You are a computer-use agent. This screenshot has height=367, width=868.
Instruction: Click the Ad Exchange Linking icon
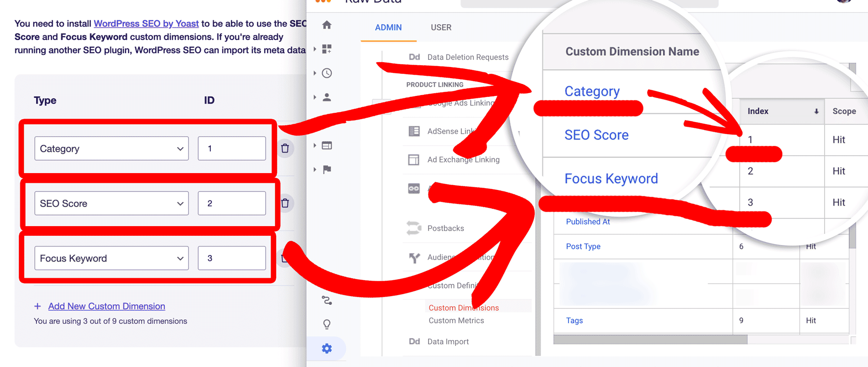[414, 160]
